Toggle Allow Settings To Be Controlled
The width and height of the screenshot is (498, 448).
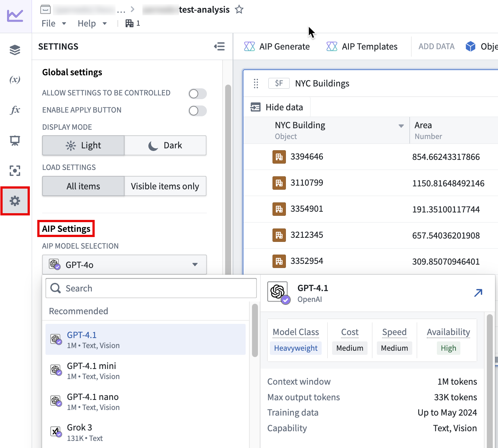(x=198, y=94)
